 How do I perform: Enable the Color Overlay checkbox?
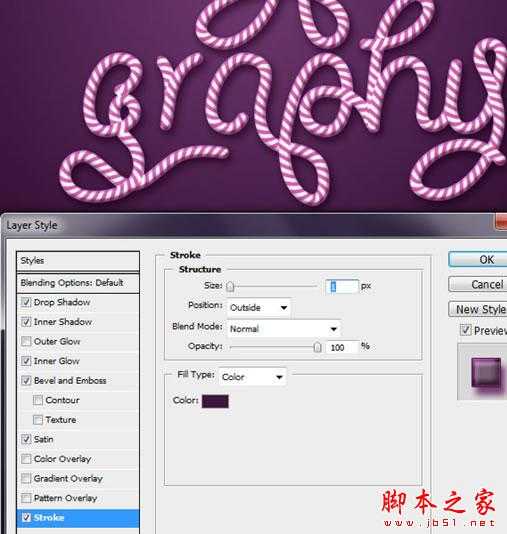coord(26,459)
